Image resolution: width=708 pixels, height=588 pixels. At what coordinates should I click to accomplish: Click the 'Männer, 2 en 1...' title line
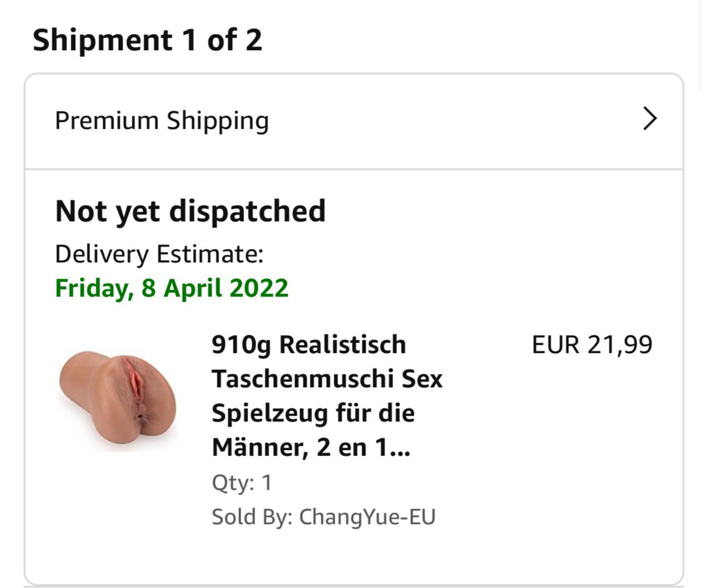(311, 447)
